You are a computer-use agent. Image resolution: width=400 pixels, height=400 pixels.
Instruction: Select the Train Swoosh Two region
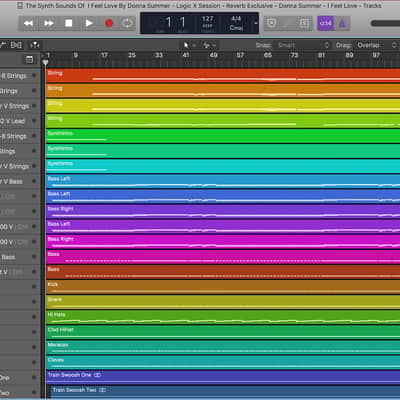(x=226, y=392)
